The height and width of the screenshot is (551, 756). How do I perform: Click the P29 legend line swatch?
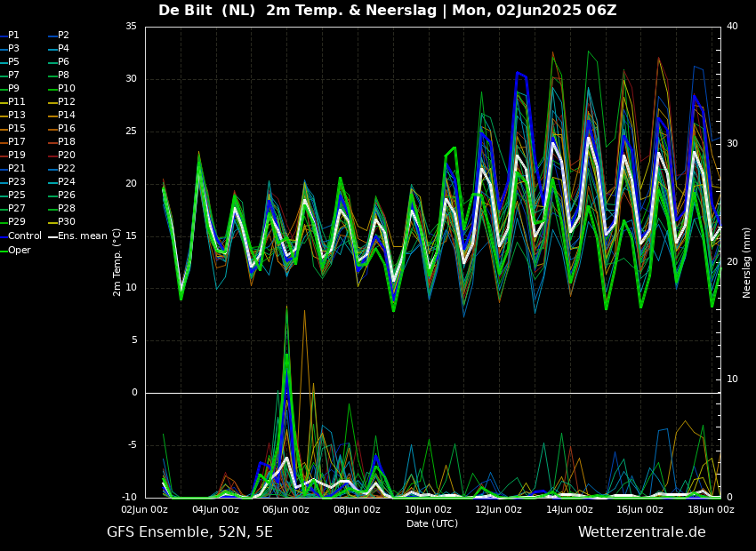(3, 222)
